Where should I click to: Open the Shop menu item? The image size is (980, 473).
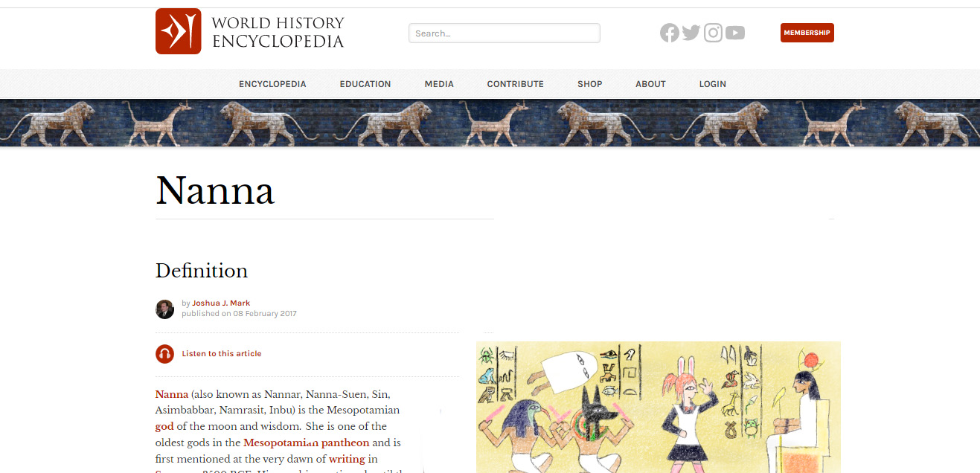590,84
